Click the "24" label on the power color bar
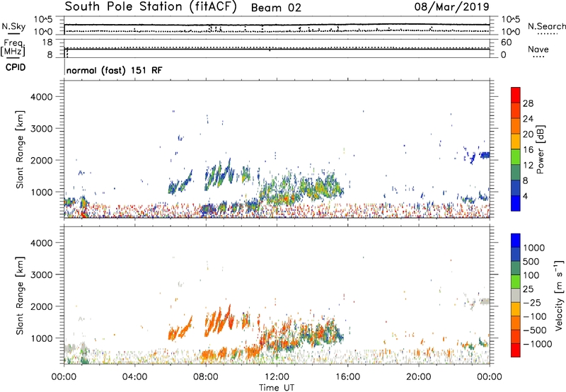The height and width of the screenshot is (392, 566). coord(528,119)
